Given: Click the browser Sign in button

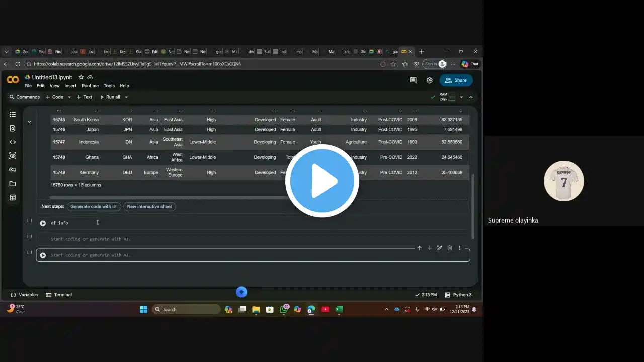Looking at the screenshot, I should 435,64.
